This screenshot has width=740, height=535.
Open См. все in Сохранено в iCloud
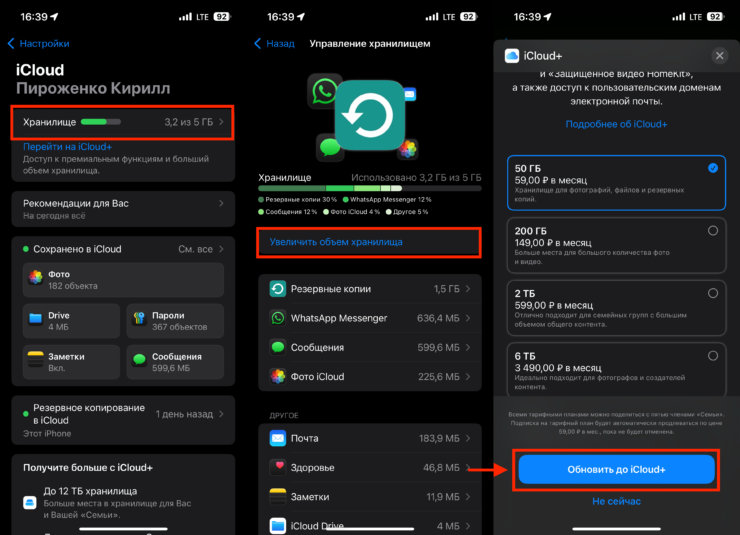(200, 249)
